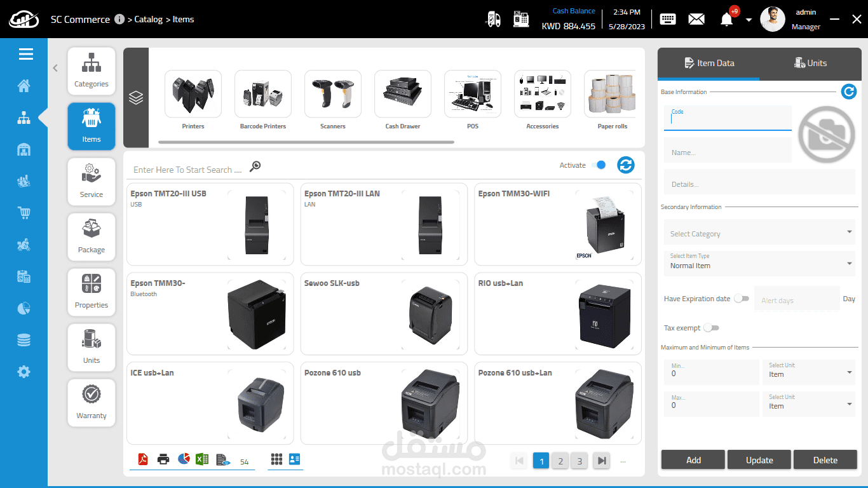The image size is (868, 488).
Task: Click the Code input field
Action: [x=728, y=118]
